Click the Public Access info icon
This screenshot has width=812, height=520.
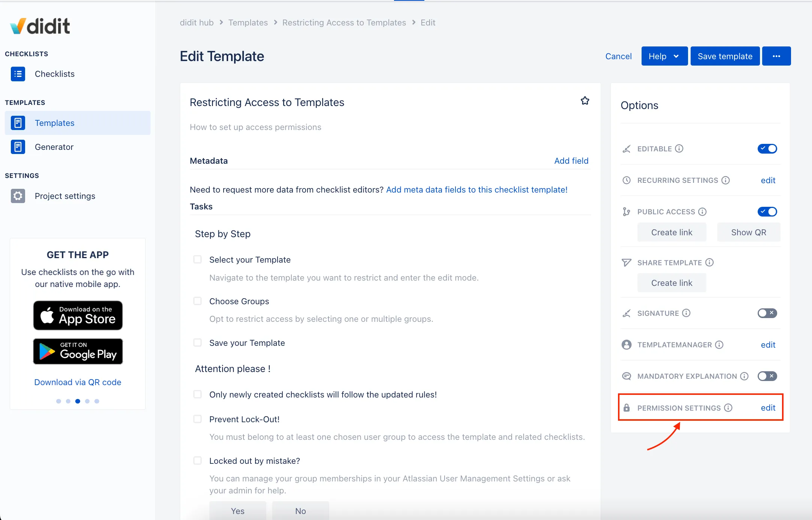pos(703,212)
